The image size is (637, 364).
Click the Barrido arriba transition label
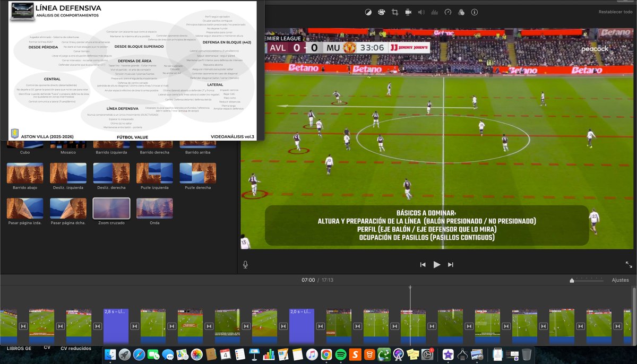pos(197,152)
